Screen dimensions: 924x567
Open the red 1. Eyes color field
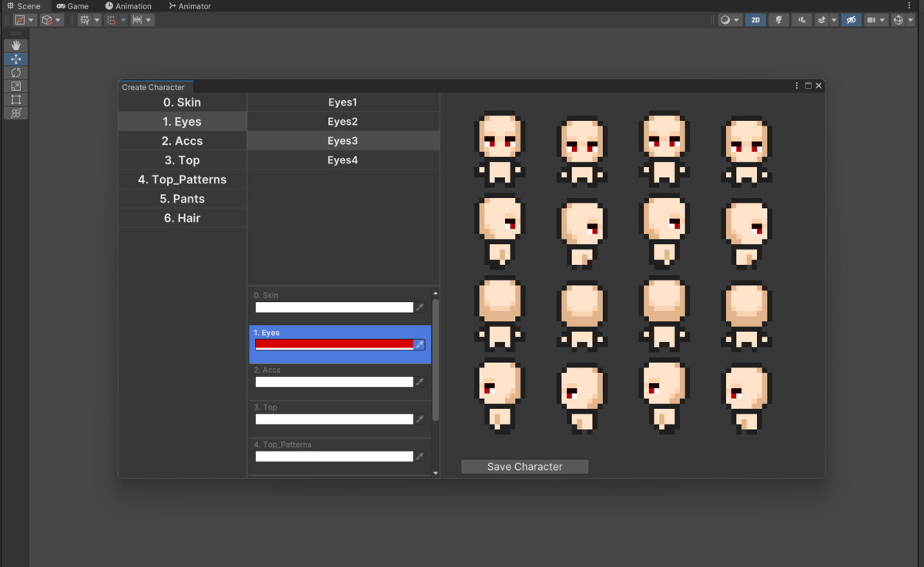tap(334, 344)
